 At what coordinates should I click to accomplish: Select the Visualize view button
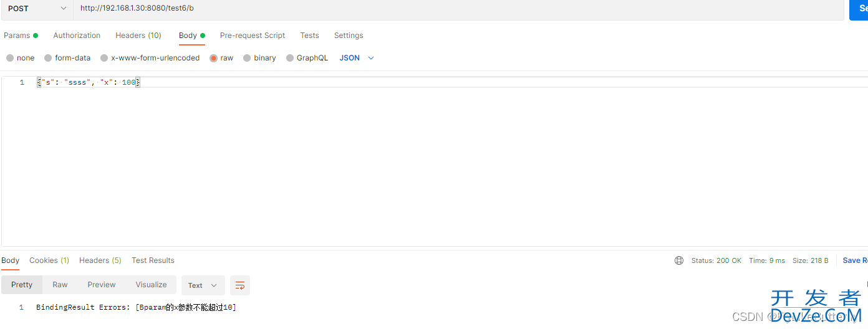[x=151, y=285]
